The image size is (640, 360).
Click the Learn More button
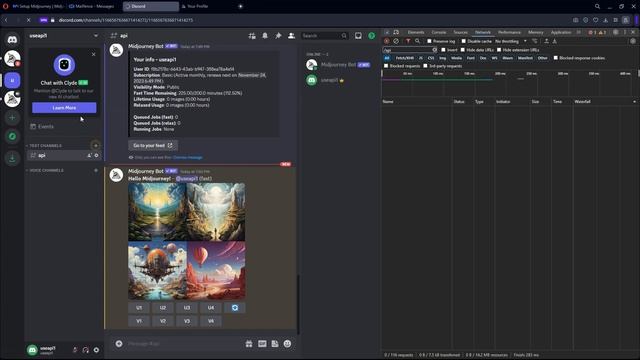64,108
